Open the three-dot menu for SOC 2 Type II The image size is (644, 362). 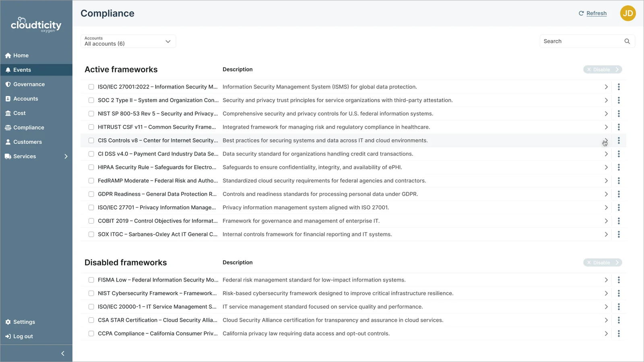[619, 100]
